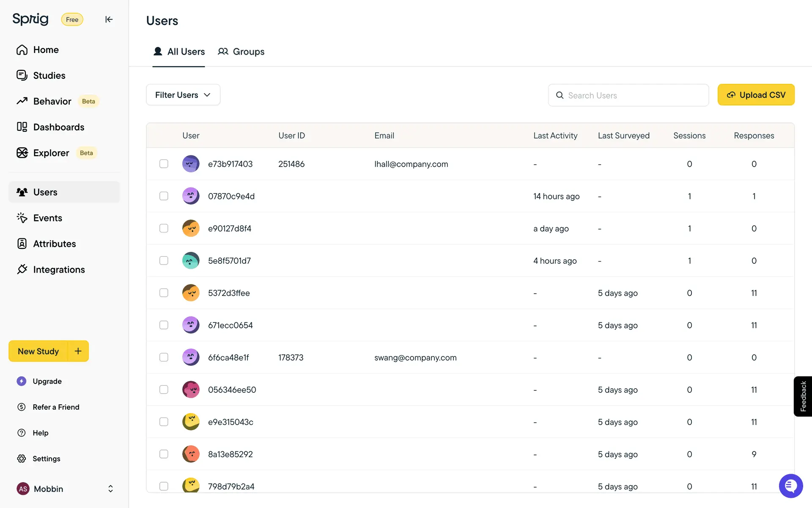Click the Upload CSV button

pyautogui.click(x=756, y=95)
